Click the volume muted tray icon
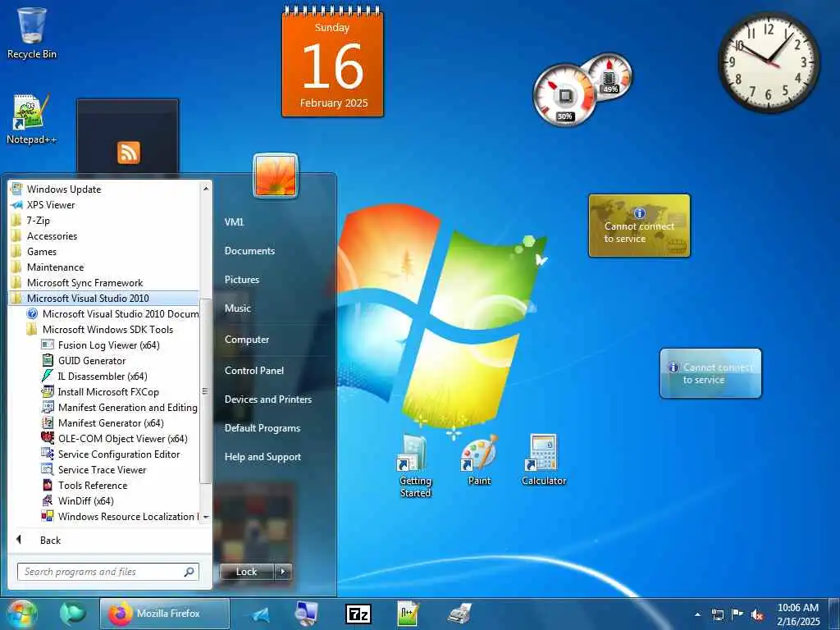 (x=757, y=614)
